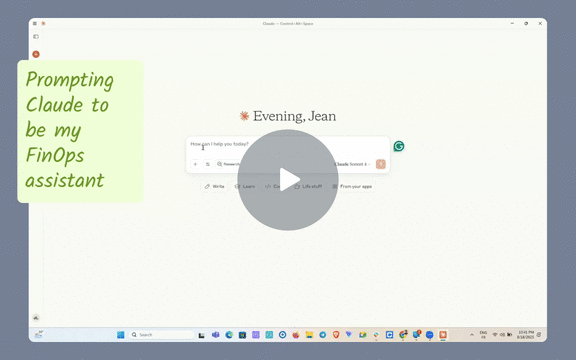This screenshot has height=360, width=576.
Task: Open the taskbar clock and date
Action: click(525, 335)
